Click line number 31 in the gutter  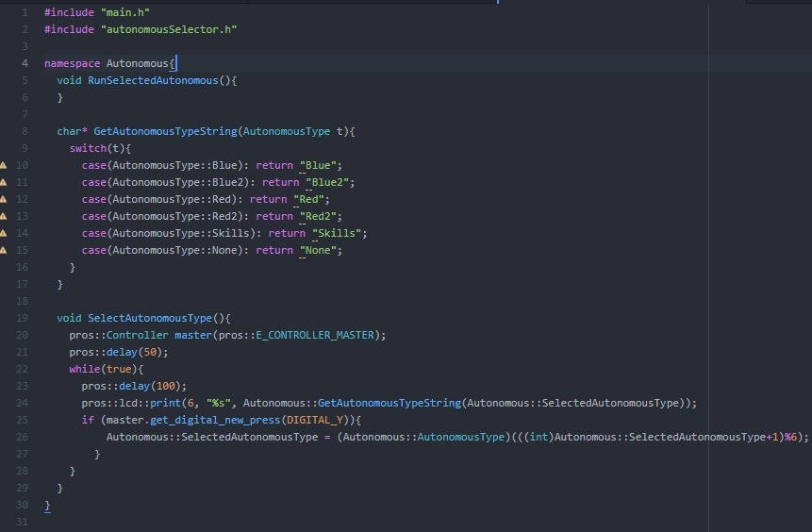tap(22, 523)
